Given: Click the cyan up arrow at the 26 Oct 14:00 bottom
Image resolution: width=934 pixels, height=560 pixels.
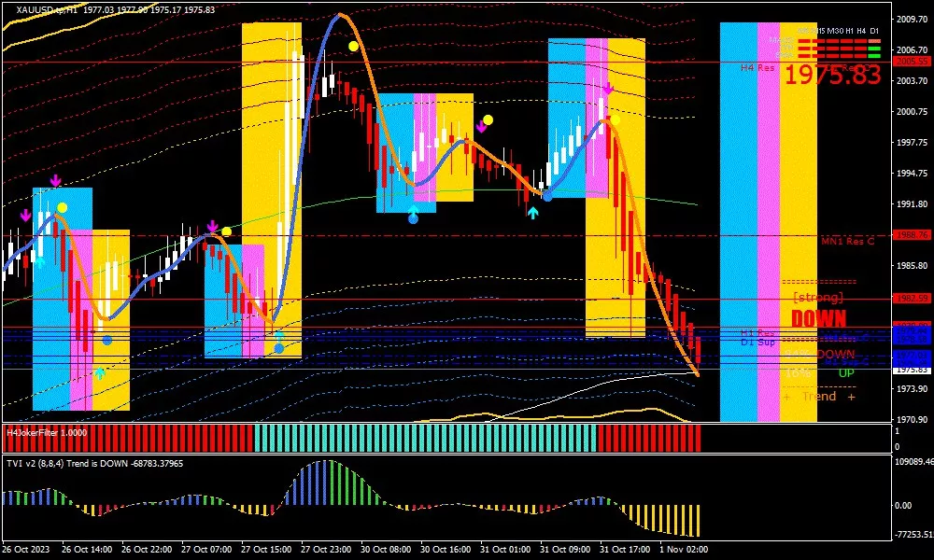Looking at the screenshot, I should point(100,373).
